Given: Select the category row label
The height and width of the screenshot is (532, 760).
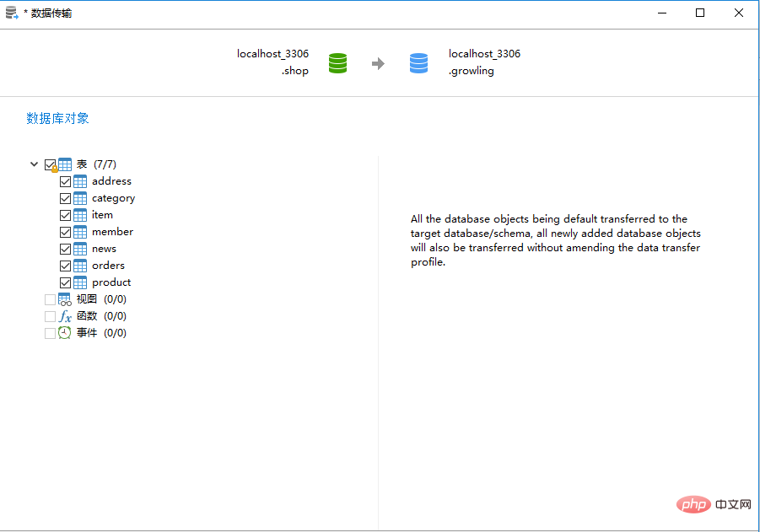Looking at the screenshot, I should tap(113, 199).
